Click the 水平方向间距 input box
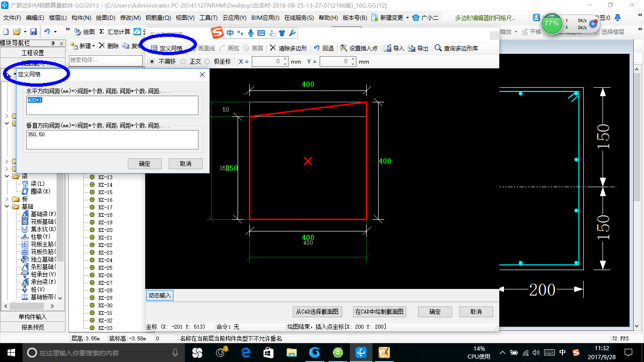 point(112,105)
